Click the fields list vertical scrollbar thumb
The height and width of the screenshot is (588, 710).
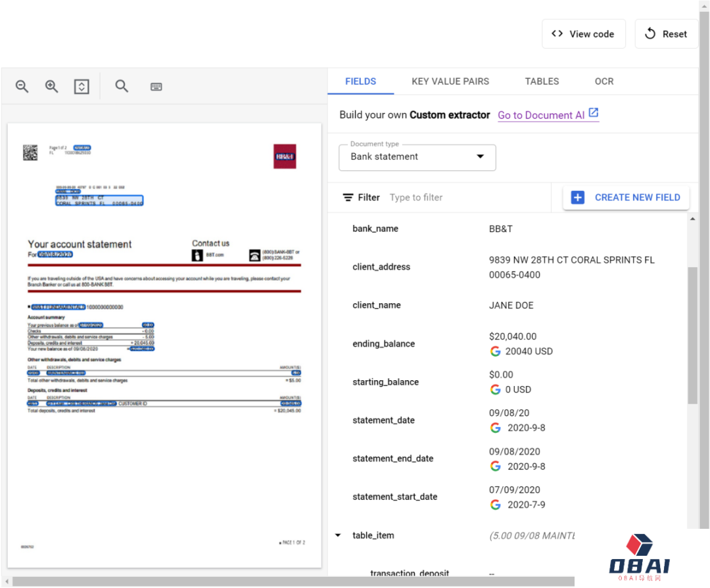[692, 335]
